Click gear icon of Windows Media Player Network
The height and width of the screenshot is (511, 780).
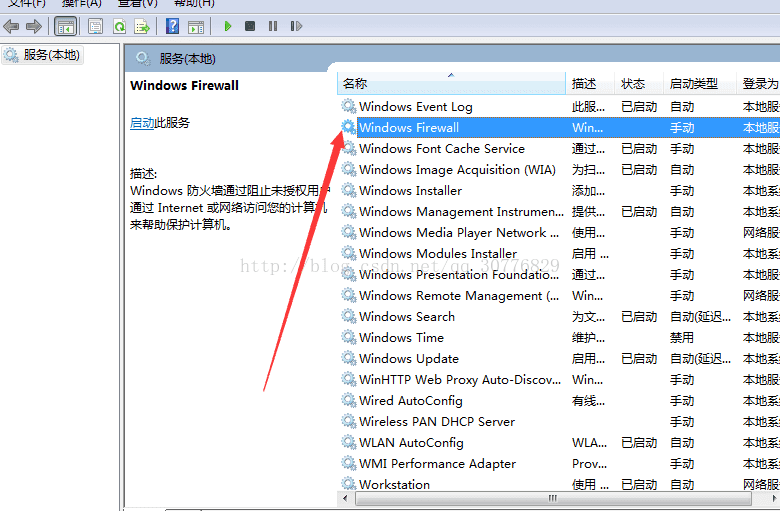click(349, 232)
